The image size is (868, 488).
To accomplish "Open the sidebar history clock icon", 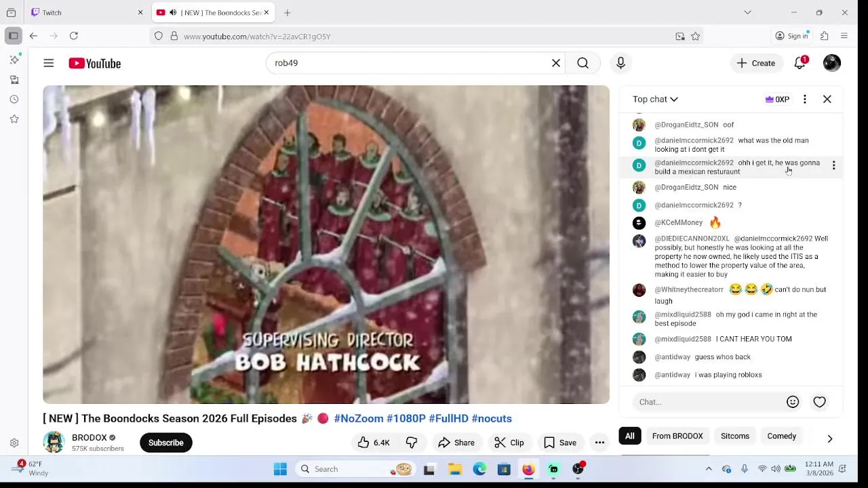I will (14, 100).
